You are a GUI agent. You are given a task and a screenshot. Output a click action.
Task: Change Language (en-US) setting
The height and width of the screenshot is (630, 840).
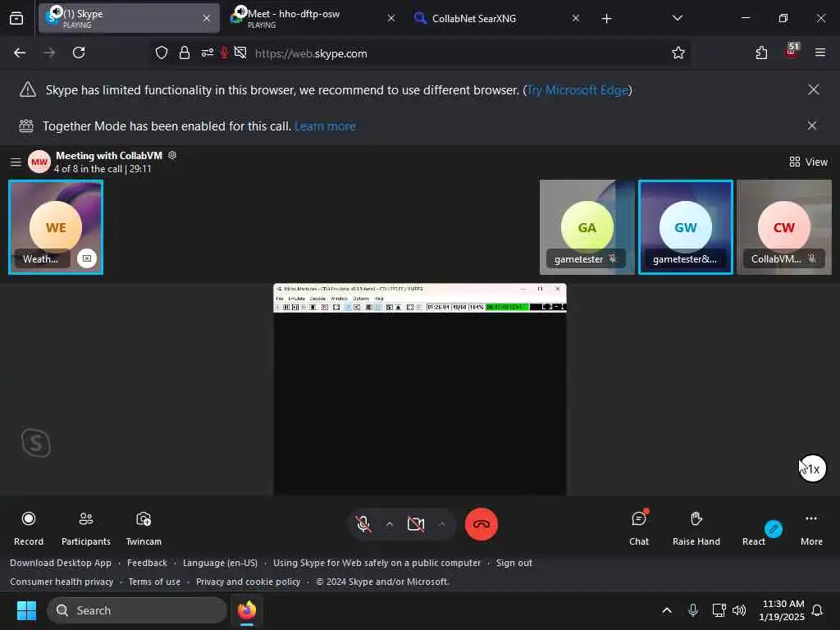[x=220, y=563]
